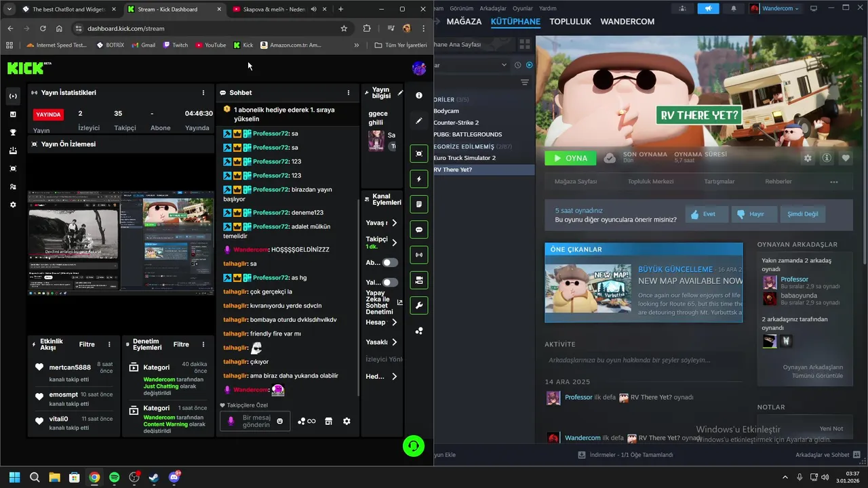
Task: Click the chat message input field
Action: pyautogui.click(x=256, y=421)
